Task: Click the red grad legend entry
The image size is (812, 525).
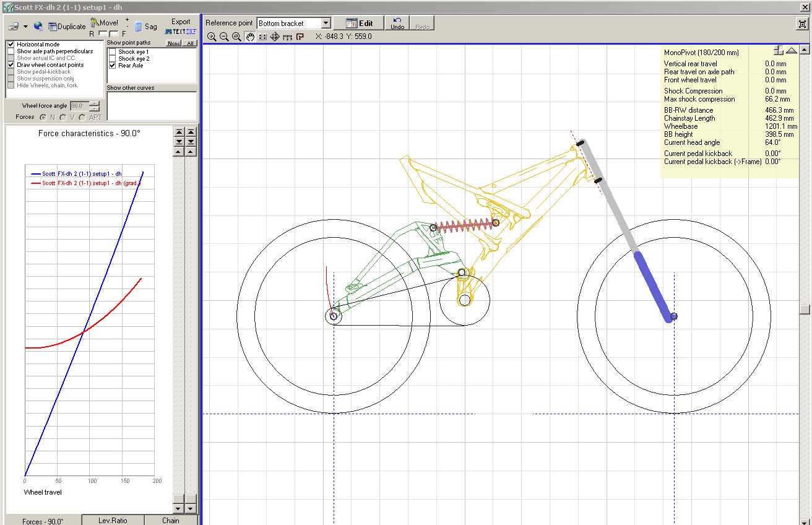Action: pos(85,183)
